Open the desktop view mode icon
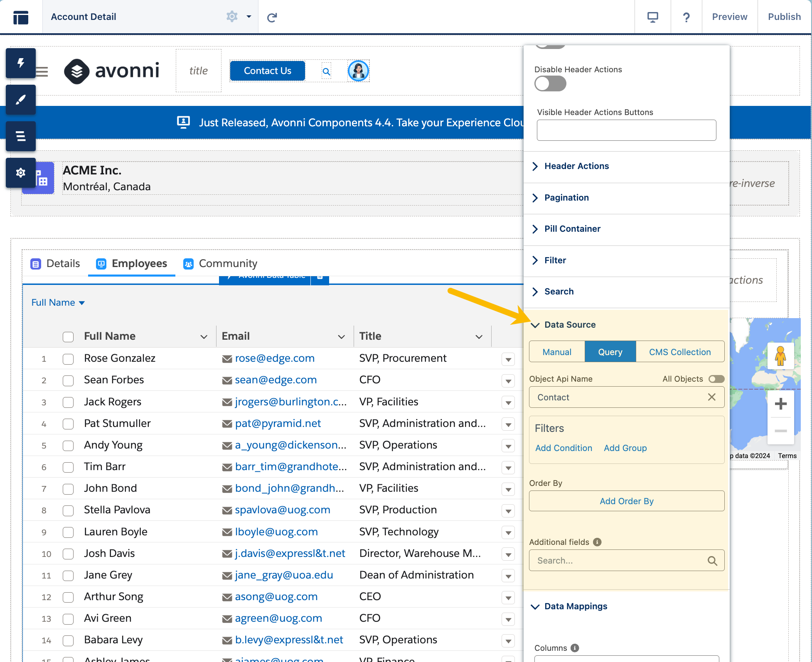Image resolution: width=812 pixels, height=662 pixels. (x=652, y=17)
